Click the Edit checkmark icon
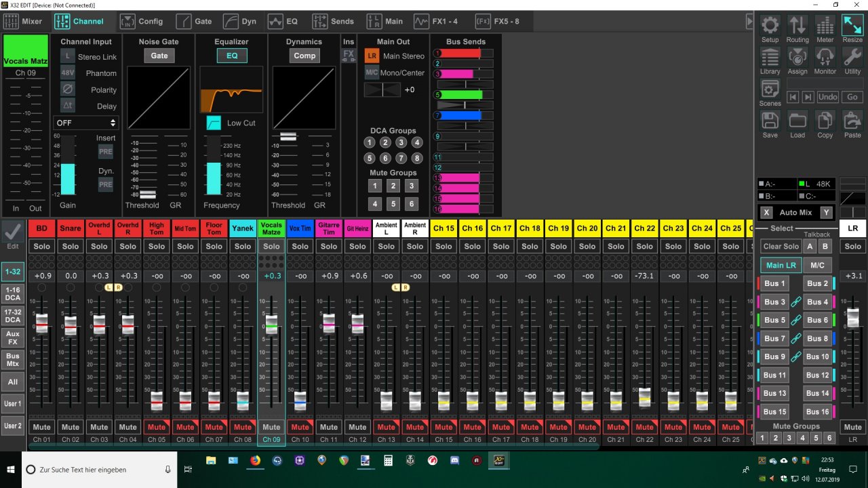This screenshot has width=868, height=488. point(12,232)
